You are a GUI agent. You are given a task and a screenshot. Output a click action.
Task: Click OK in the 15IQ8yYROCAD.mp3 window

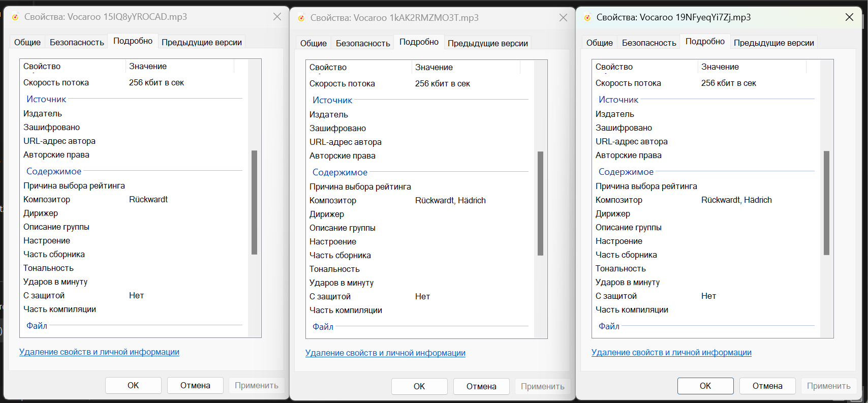133,385
